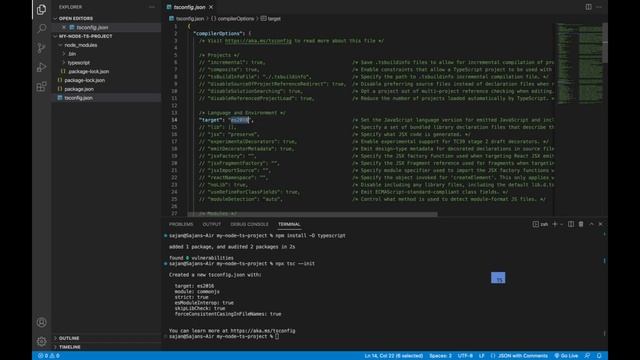Expand the Timeline section

click(69, 347)
